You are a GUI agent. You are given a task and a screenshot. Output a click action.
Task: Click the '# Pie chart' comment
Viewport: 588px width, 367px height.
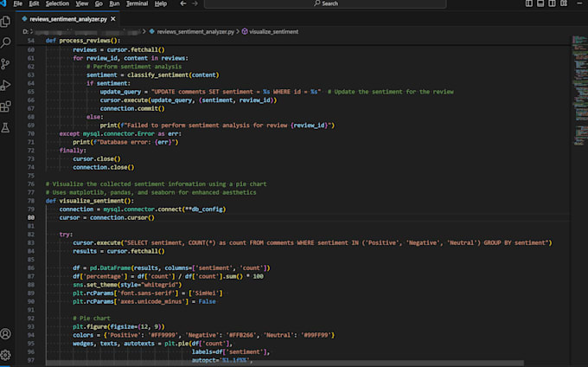click(x=92, y=319)
